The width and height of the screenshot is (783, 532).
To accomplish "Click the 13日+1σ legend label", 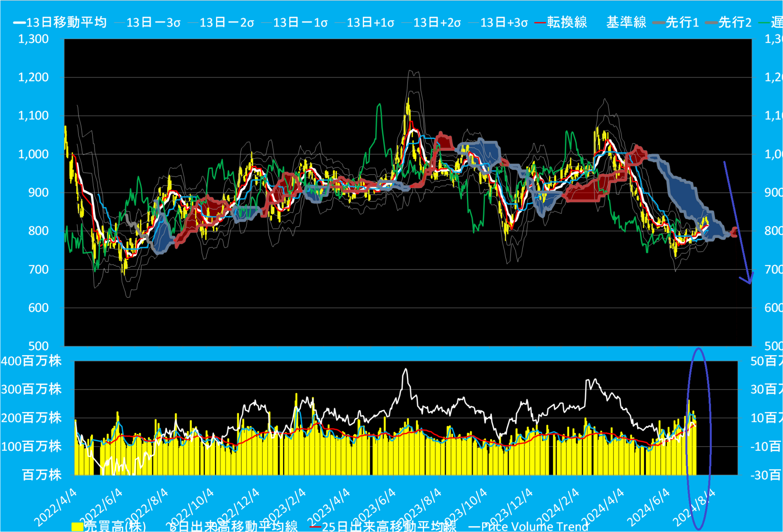I will click(x=370, y=22).
